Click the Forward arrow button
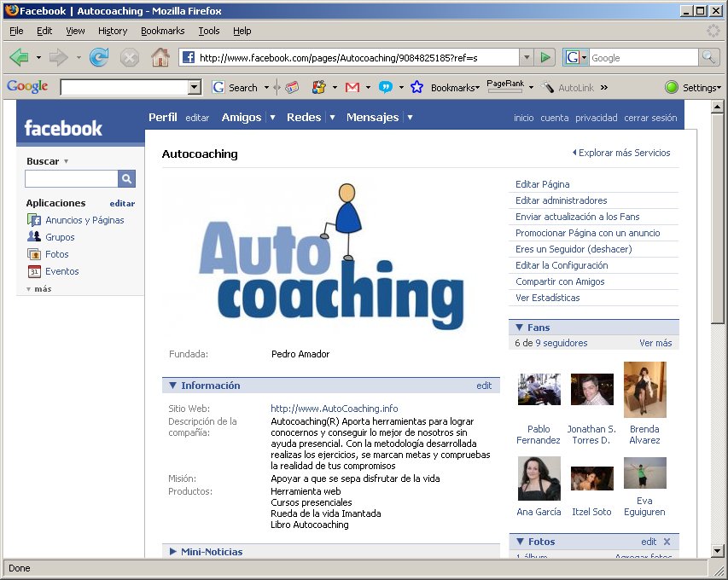728x580 pixels. click(59, 57)
